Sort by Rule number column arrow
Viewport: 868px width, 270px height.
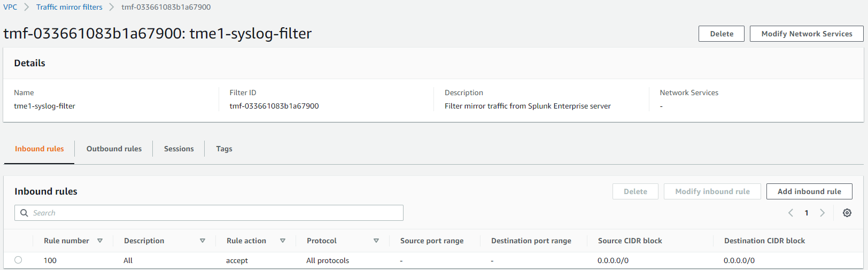100,241
